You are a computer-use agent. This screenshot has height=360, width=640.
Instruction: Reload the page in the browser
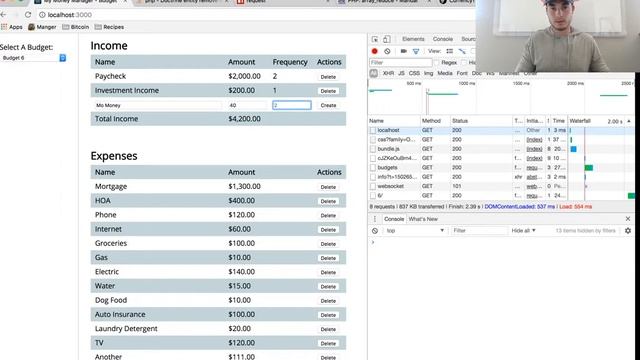[28, 15]
